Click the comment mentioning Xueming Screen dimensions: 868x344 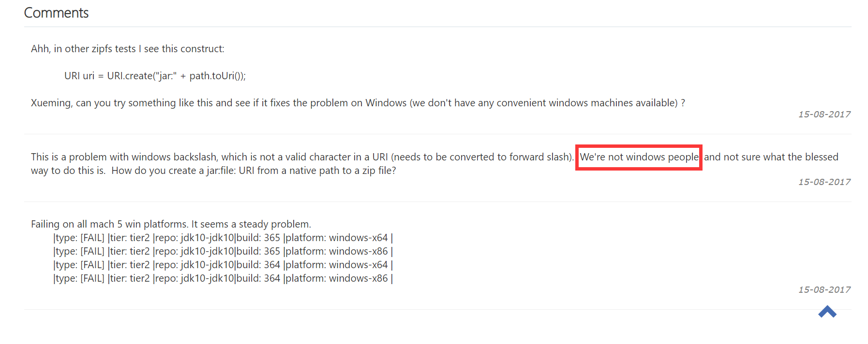pos(358,102)
